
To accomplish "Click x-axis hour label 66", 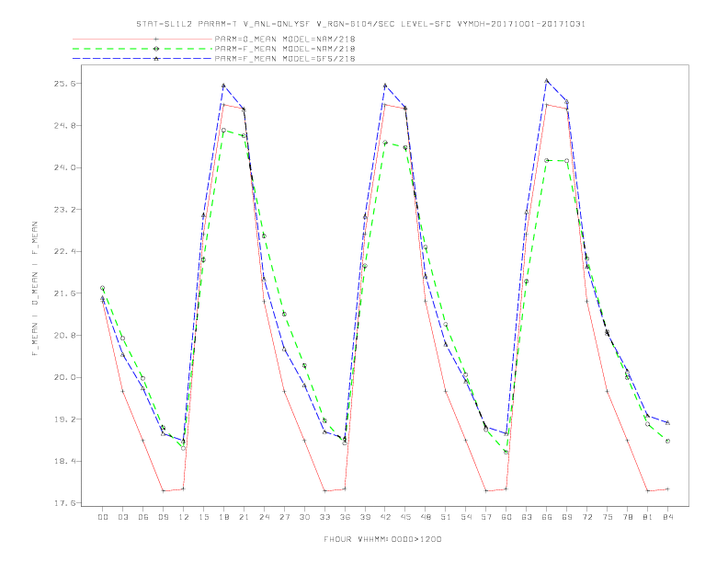I will [547, 517].
